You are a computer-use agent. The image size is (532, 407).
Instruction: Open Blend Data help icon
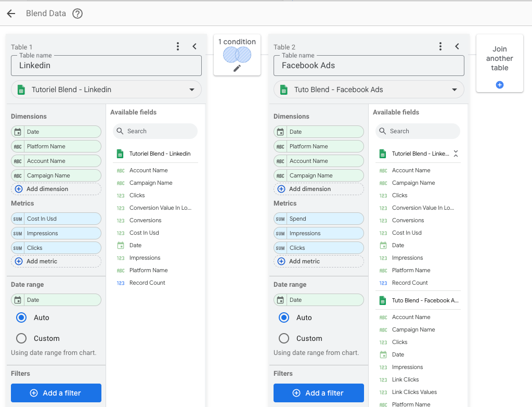[x=77, y=14]
